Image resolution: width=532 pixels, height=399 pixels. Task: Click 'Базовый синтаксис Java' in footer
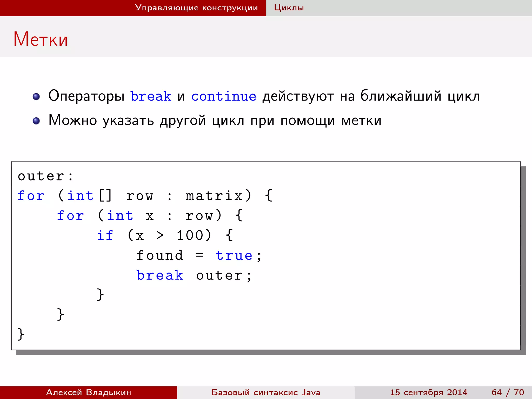266,392
